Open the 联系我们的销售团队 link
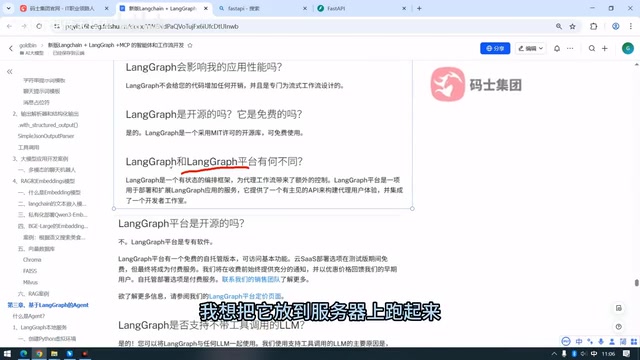This screenshot has height=360, width=640. [x=251, y=280]
